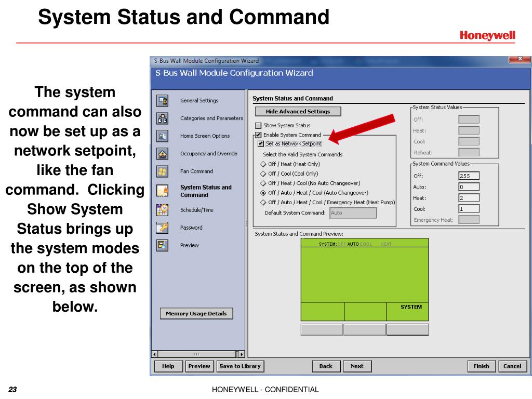
Task: Click the Reheat status value field
Action: [x=469, y=152]
